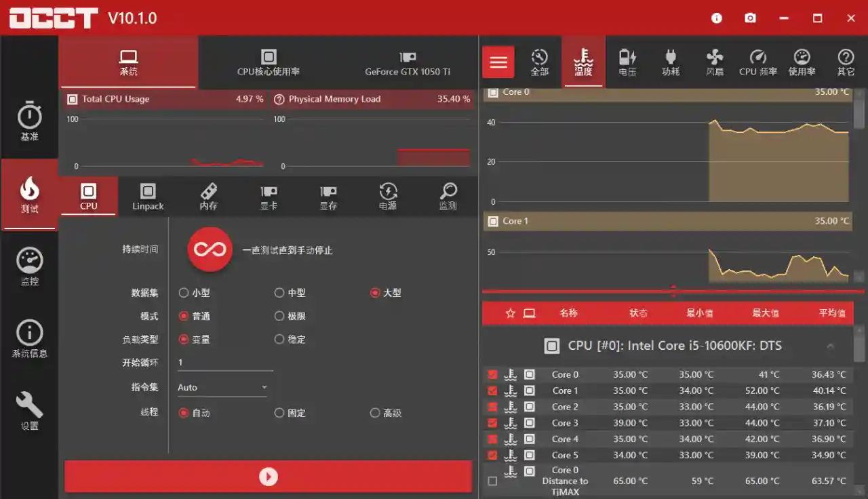Open the 风扇 fan speed view

coord(714,62)
